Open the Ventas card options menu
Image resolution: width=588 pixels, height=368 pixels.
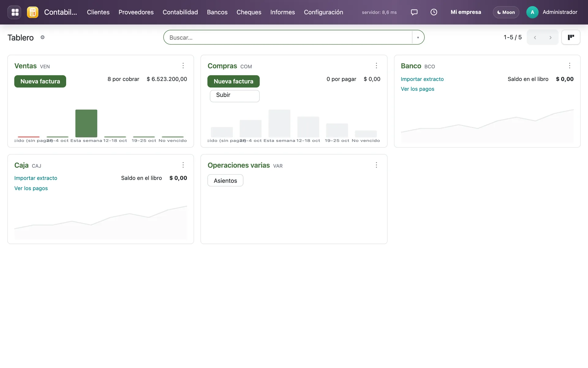click(x=183, y=66)
